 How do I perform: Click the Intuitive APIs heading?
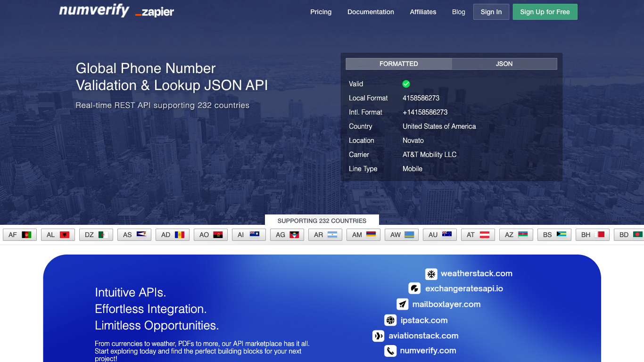(x=131, y=293)
